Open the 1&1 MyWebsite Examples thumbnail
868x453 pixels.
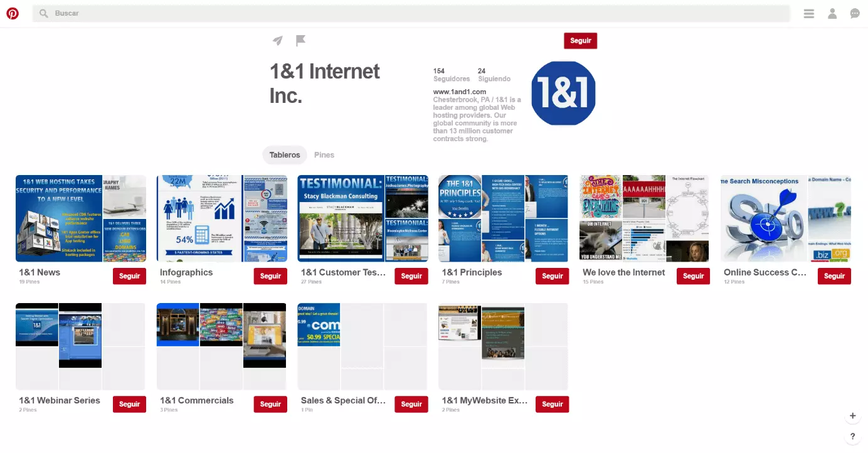[504, 346]
